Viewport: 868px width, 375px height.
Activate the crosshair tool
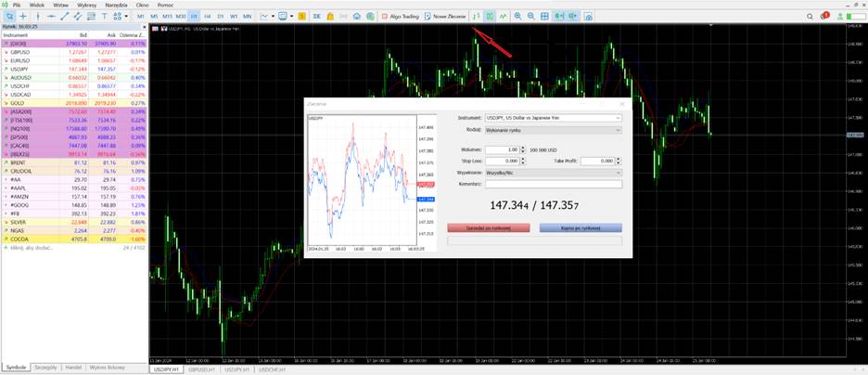(x=23, y=16)
